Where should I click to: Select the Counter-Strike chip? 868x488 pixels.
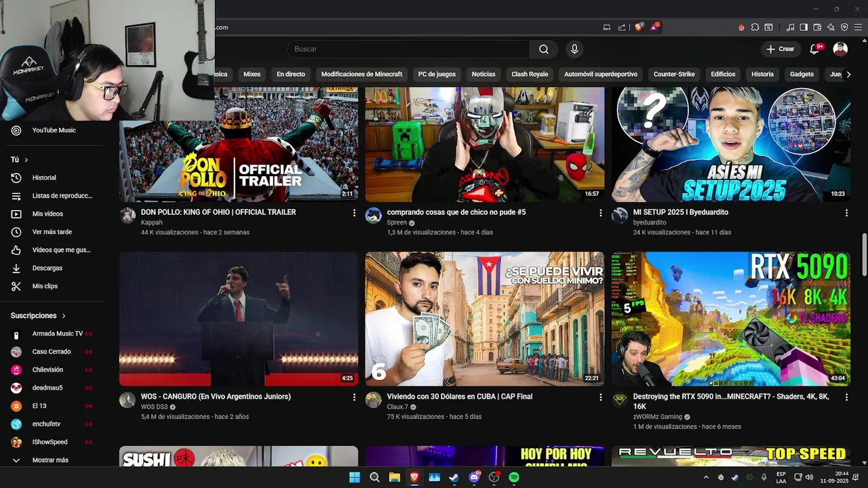click(674, 74)
